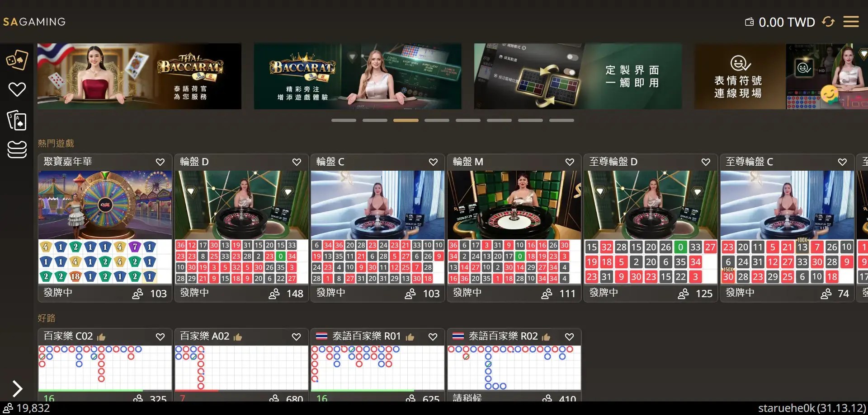
Task: Click the thumbs-up icon on 百家樂 C02
Action: tap(101, 337)
